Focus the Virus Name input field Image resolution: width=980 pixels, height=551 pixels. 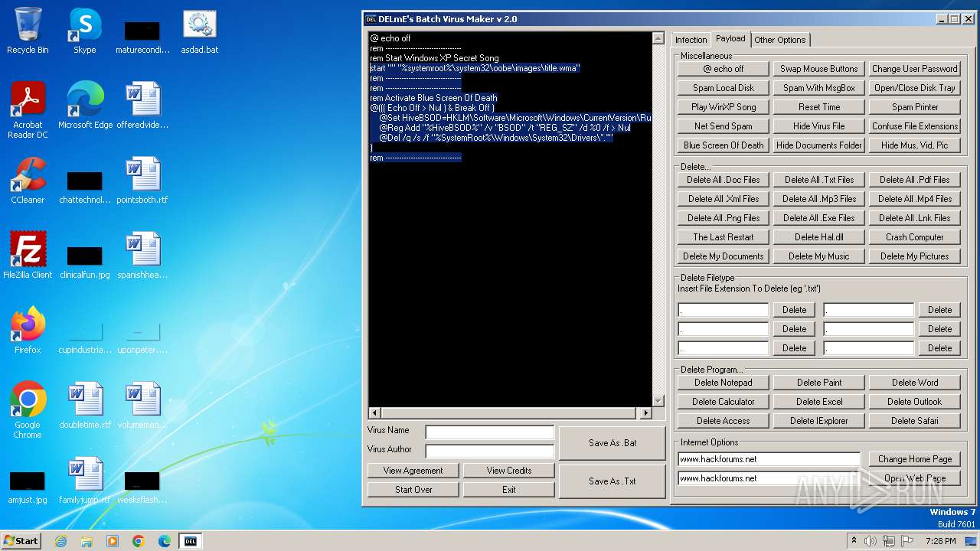[x=490, y=432]
